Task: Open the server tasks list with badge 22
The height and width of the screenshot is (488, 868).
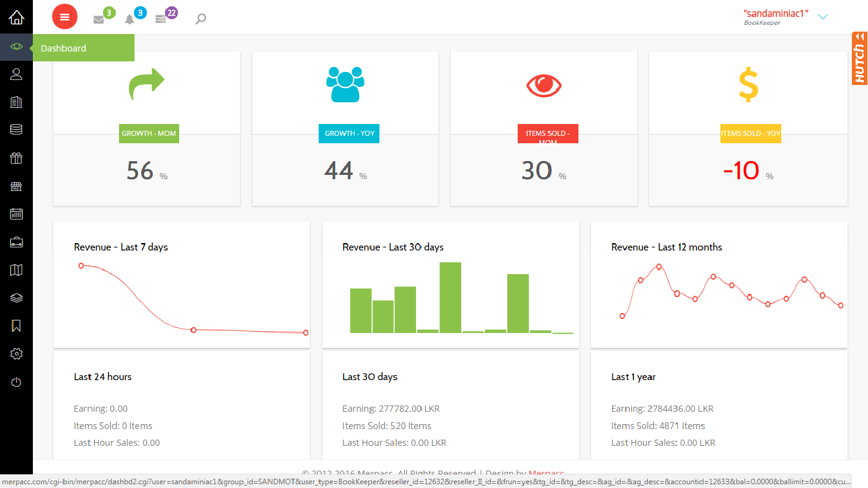Action: pos(161,19)
